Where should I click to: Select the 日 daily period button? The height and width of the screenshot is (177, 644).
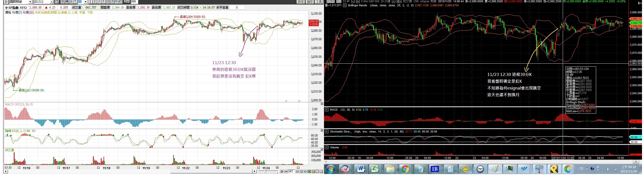(x=62, y=2)
